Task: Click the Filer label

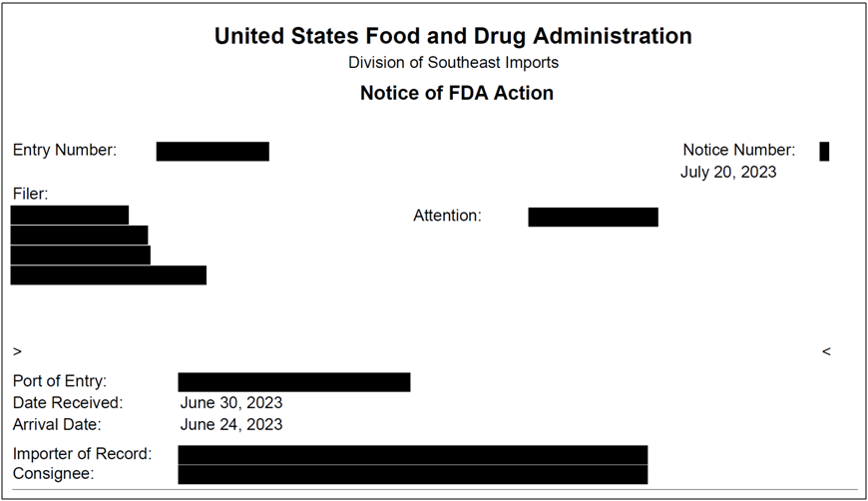Action: click(x=31, y=194)
